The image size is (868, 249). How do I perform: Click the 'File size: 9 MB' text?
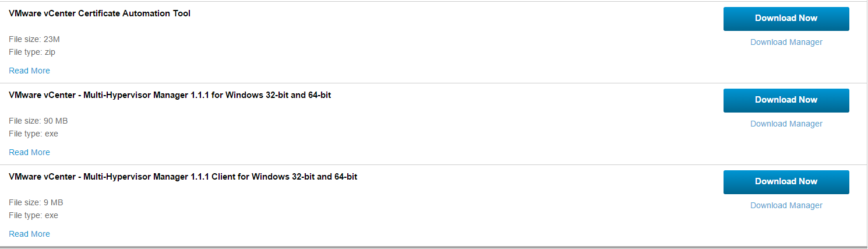pos(36,202)
